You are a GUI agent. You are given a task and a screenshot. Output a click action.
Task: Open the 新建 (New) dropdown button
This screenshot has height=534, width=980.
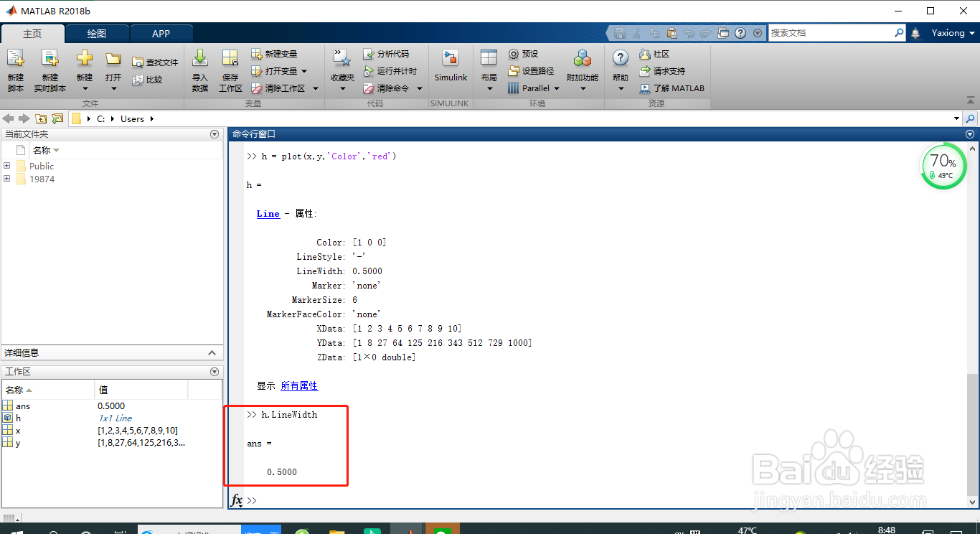pyautogui.click(x=85, y=70)
